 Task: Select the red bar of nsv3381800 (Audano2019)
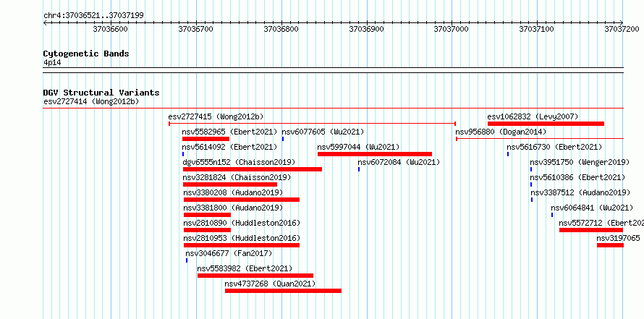pos(207,215)
